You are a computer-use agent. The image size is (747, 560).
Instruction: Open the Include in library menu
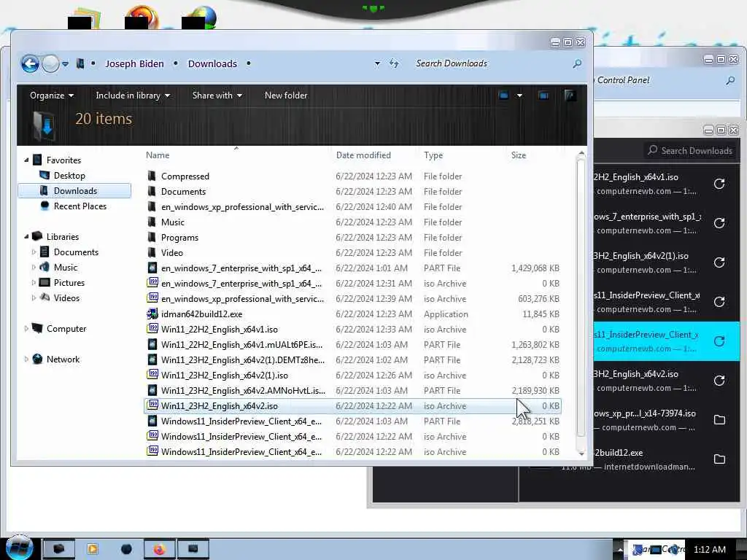click(133, 96)
